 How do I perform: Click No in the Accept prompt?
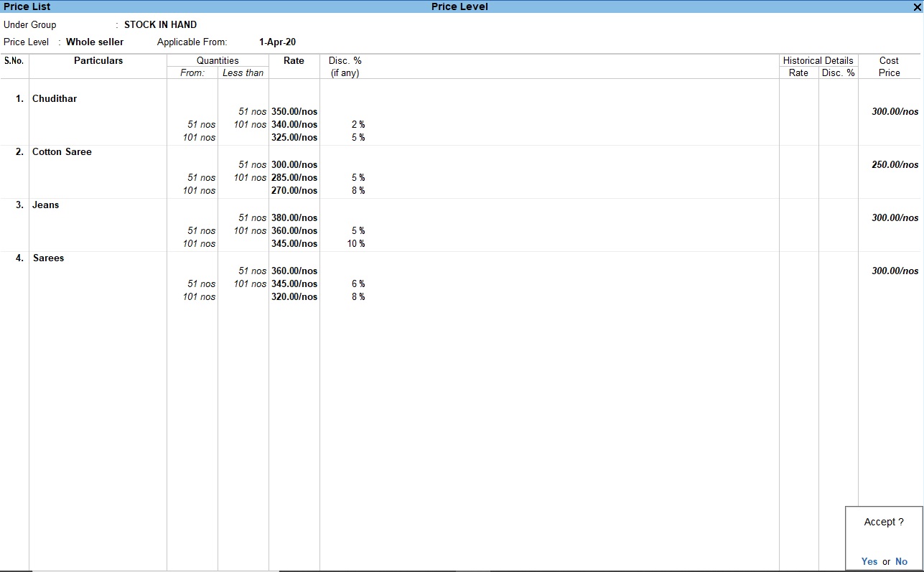tap(901, 561)
